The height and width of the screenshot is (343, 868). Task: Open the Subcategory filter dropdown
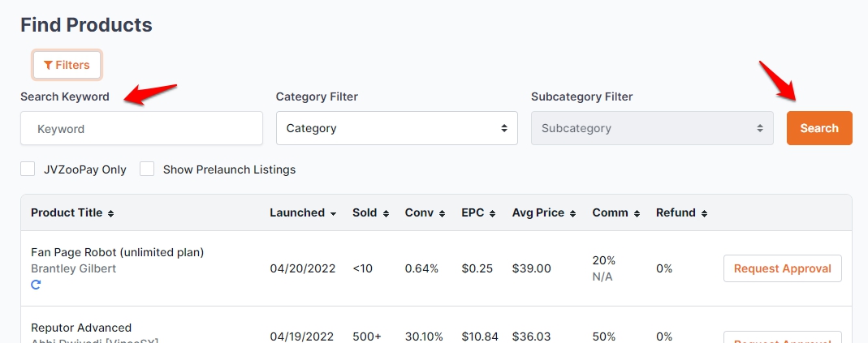(x=652, y=128)
